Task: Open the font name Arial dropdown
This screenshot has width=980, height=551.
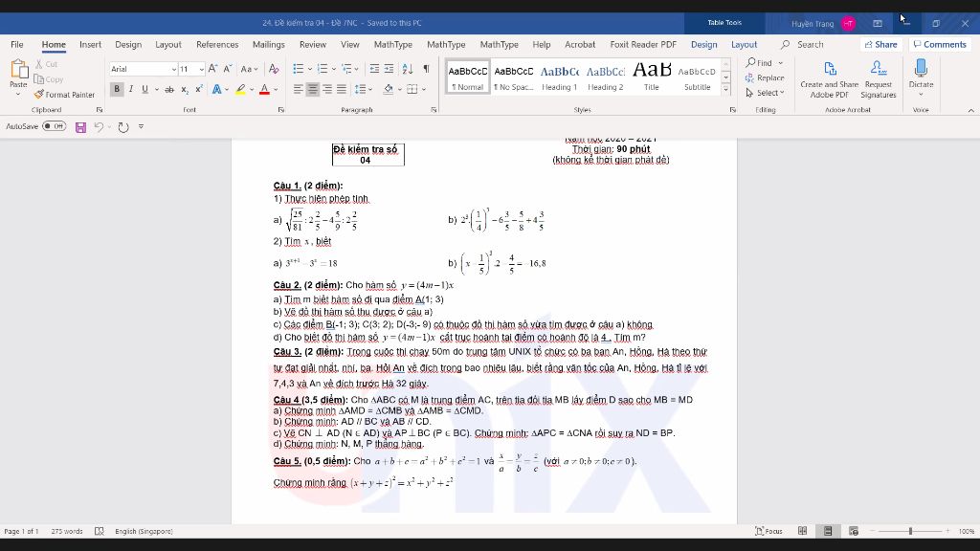Action: tap(174, 69)
